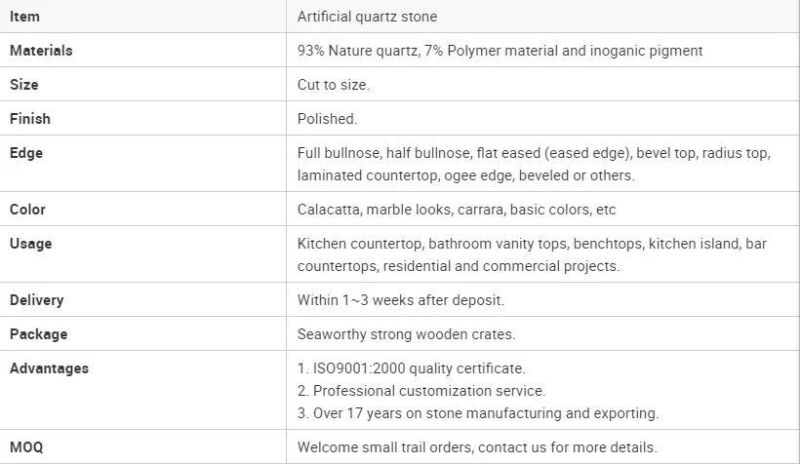Click the Materials row label
The height and width of the screenshot is (464, 800).
[41, 51]
